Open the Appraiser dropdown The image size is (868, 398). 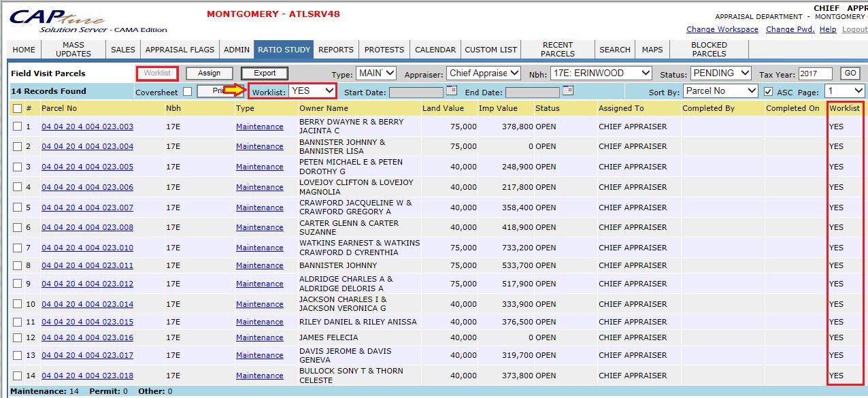point(484,73)
